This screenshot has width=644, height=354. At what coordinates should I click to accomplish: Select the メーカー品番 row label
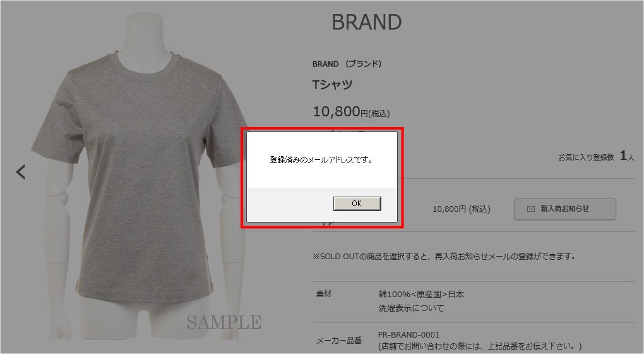(339, 341)
